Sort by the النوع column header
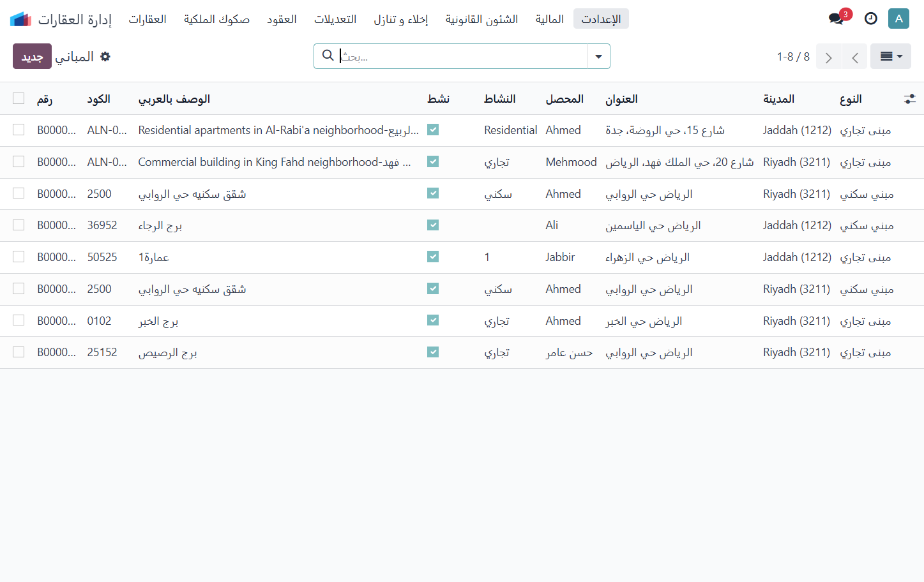The height and width of the screenshot is (582, 924). [x=851, y=99]
